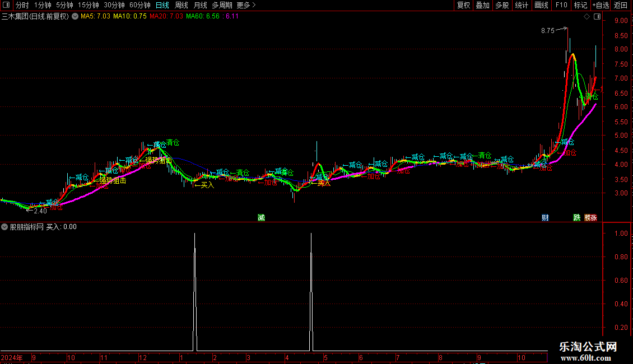Image resolution: width=633 pixels, height=364 pixels.
Task: Click the 叠加 overlay button
Action: pyautogui.click(x=482, y=5)
